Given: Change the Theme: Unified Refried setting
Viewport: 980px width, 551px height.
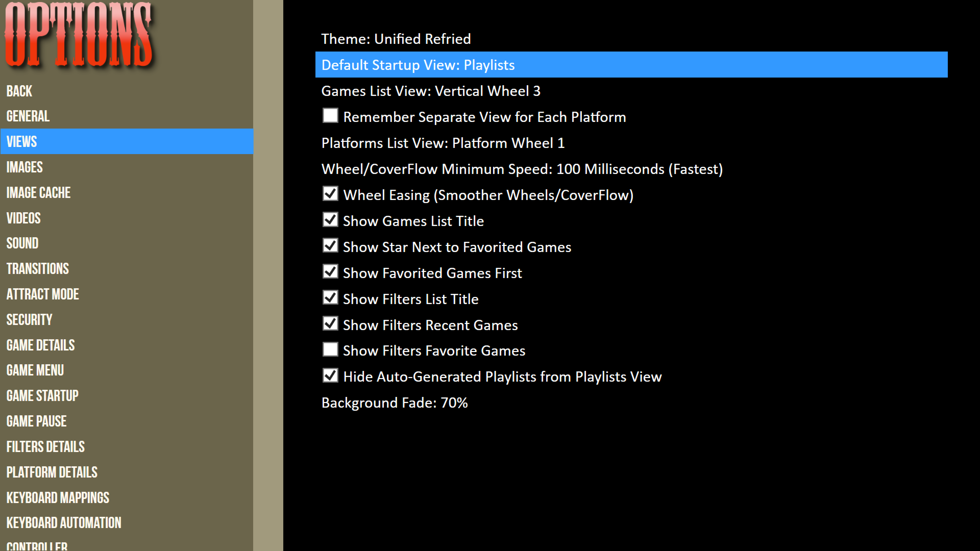Looking at the screenshot, I should pyautogui.click(x=631, y=39).
